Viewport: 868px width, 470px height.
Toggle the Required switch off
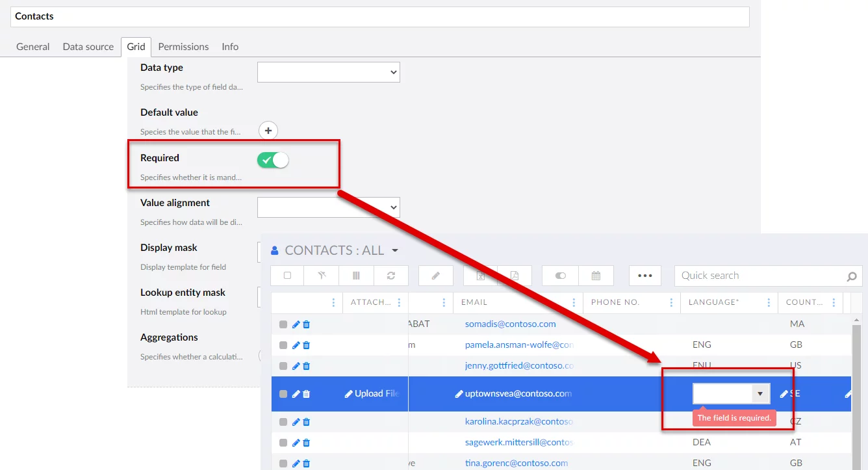coord(273,160)
